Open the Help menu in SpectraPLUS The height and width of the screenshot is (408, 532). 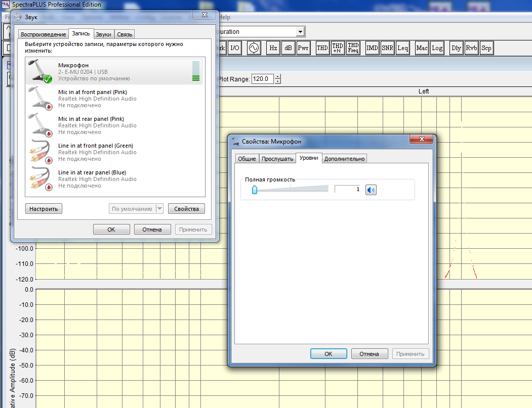coord(225,17)
